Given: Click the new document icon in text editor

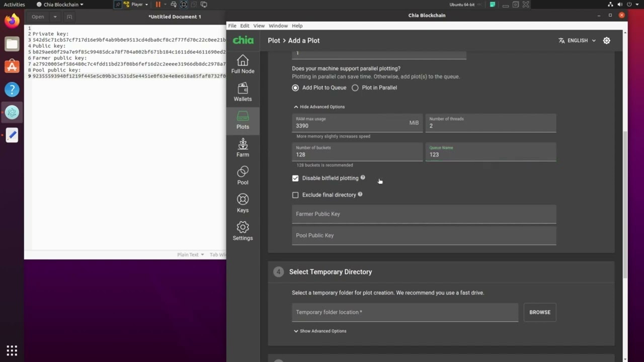Looking at the screenshot, I should (x=69, y=17).
